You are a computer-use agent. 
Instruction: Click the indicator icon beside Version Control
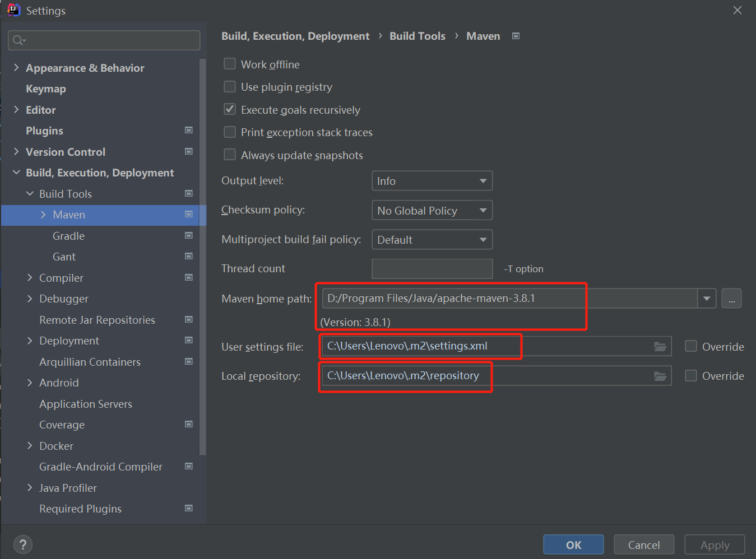189,151
